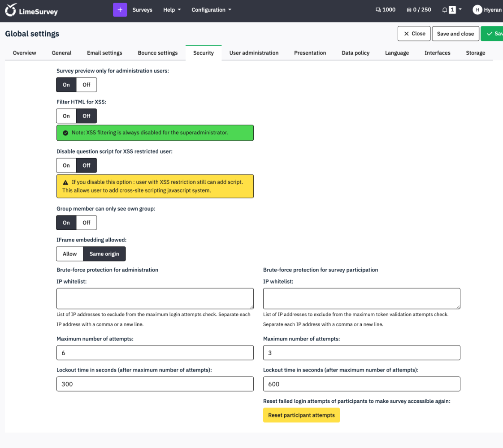The image size is (503, 448).
Task: Click survey participation lockout time field showing 600
Action: (x=361, y=384)
